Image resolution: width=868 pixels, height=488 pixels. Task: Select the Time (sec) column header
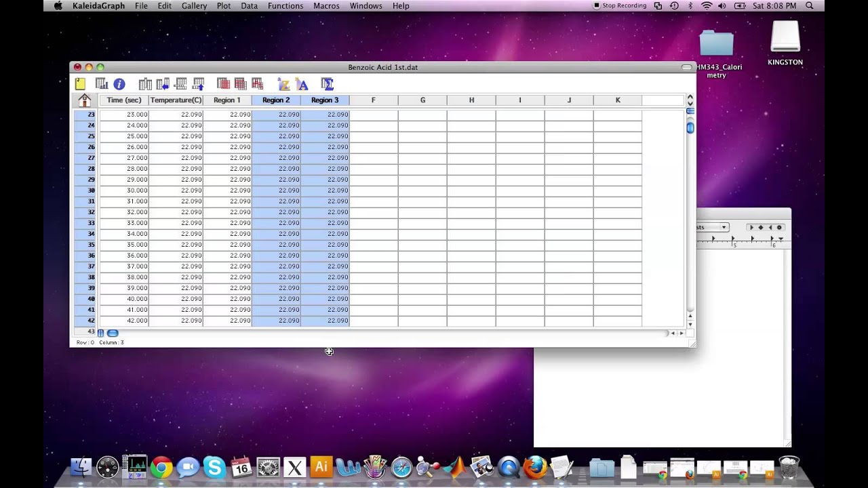click(124, 100)
